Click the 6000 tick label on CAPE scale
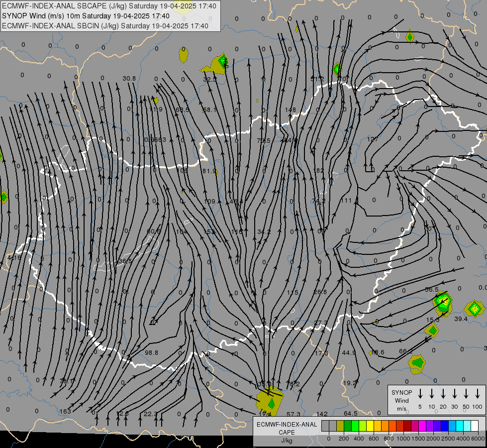 (x=478, y=439)
